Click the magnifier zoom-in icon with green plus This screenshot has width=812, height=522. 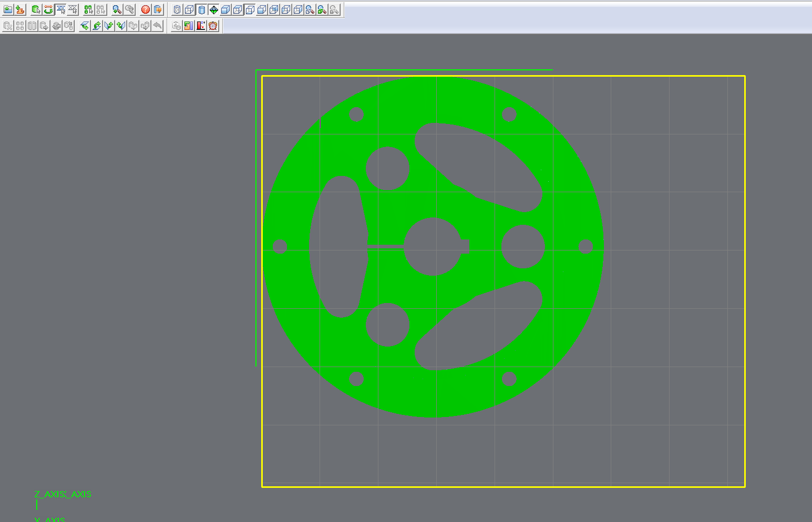click(x=117, y=9)
